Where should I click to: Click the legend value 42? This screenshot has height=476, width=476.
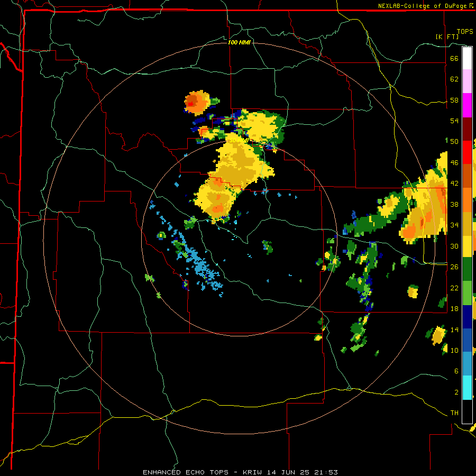point(454,184)
